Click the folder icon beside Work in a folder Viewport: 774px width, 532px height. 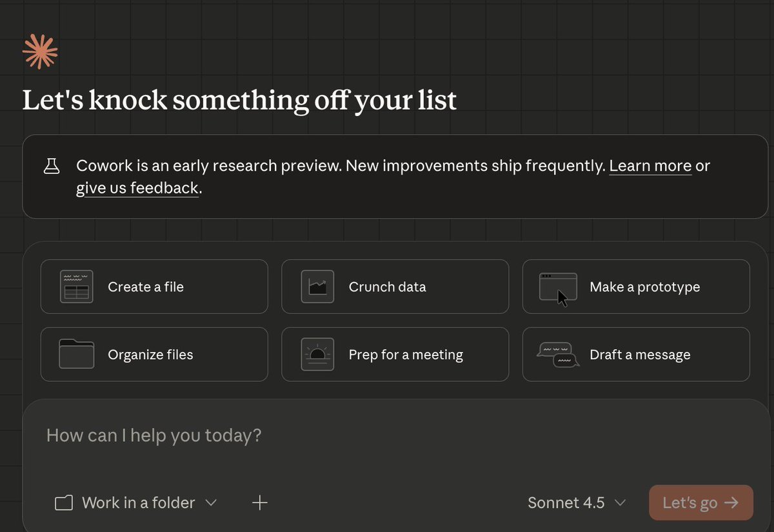pyautogui.click(x=63, y=503)
